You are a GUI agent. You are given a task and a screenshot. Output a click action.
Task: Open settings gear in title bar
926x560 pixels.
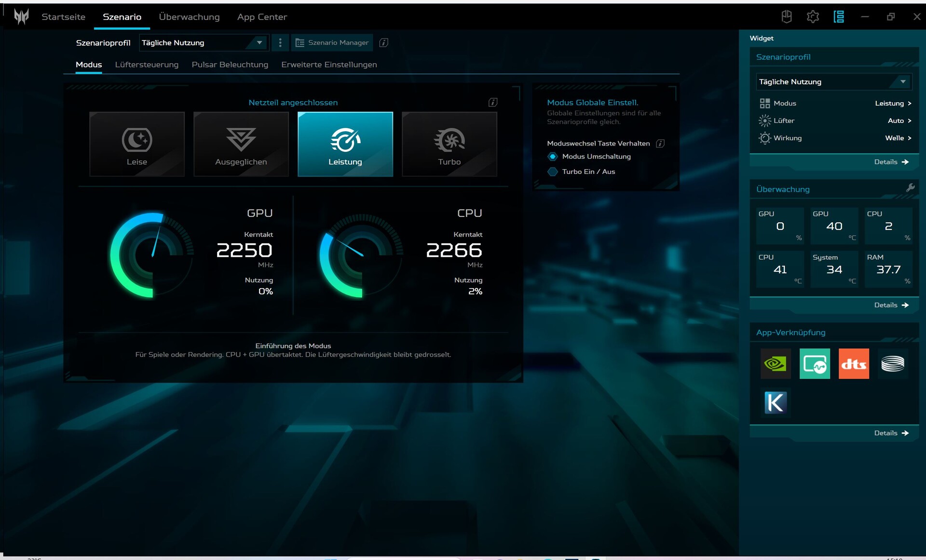pyautogui.click(x=813, y=17)
